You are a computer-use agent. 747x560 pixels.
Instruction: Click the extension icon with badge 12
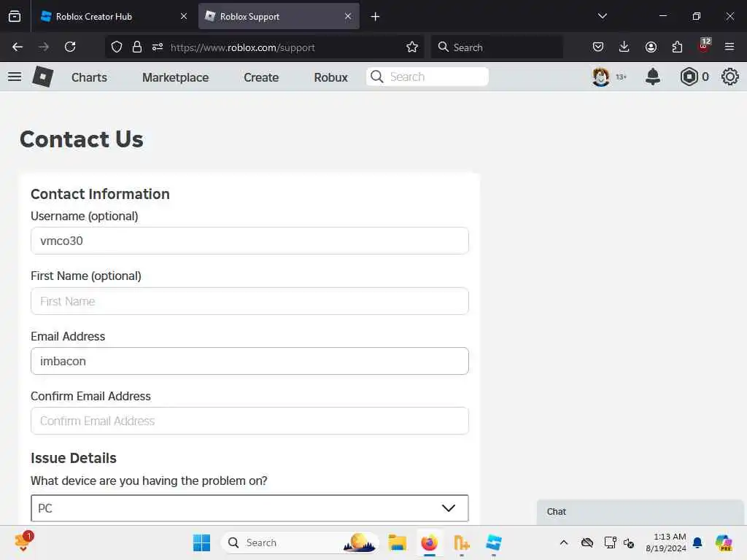click(x=704, y=45)
